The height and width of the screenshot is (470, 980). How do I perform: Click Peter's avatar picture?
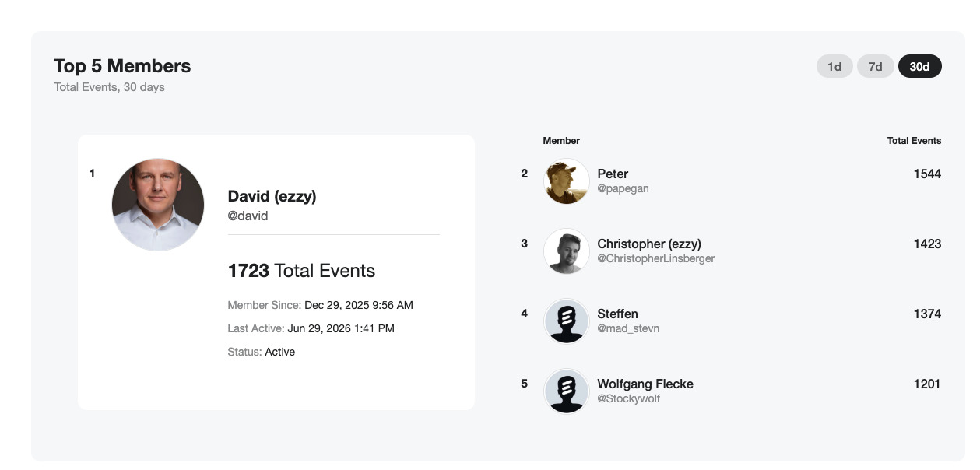[567, 181]
